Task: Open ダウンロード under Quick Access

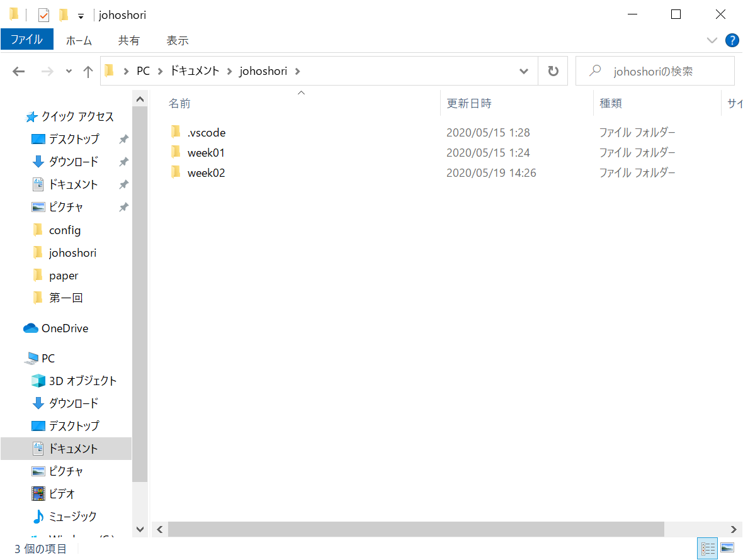Action: [74, 162]
